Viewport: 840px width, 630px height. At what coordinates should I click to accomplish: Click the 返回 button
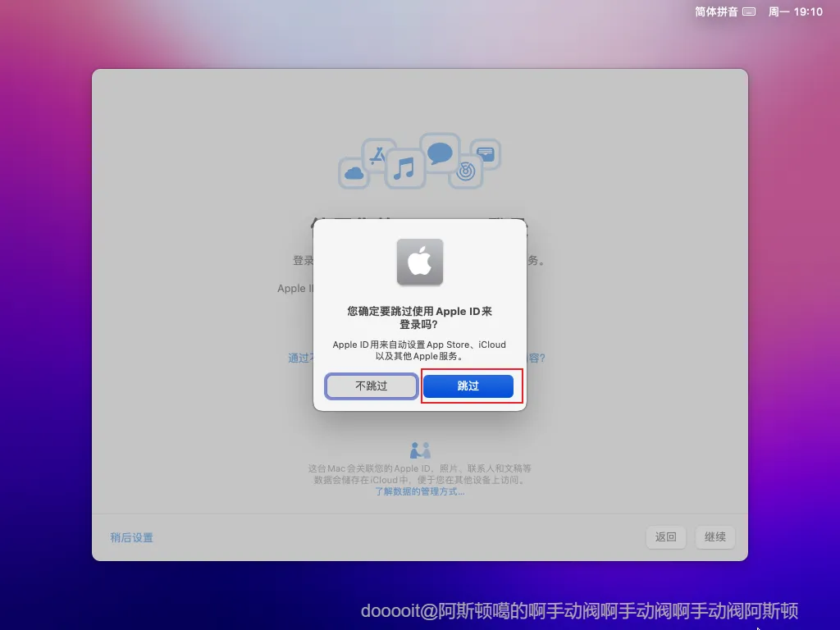click(x=666, y=537)
